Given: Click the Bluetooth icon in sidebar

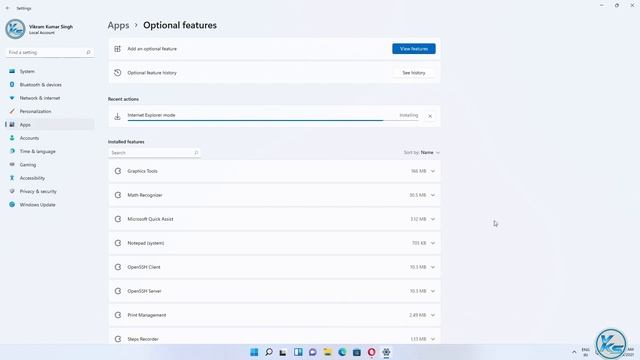Looking at the screenshot, I should click(x=12, y=84).
